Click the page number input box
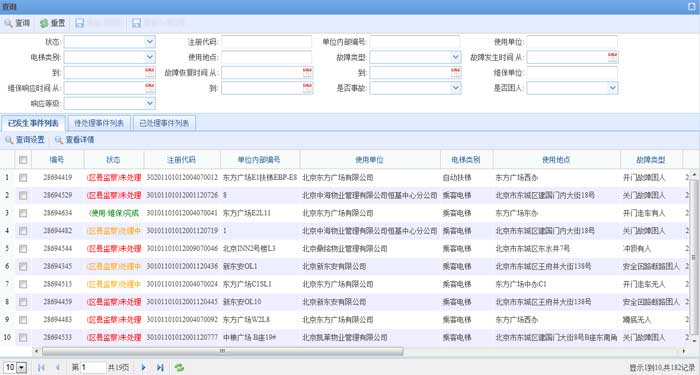This screenshot has width=700, height=375. click(93, 367)
